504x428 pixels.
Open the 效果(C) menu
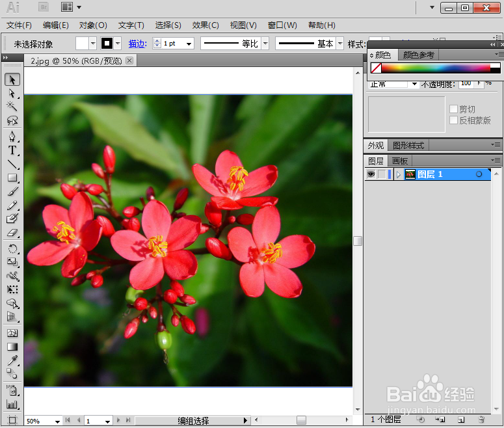206,25
